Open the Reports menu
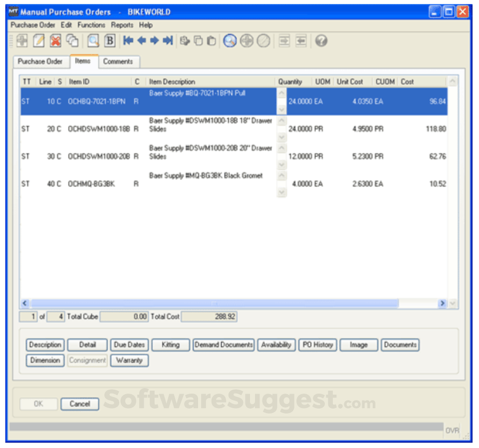The height and width of the screenshot is (448, 479). point(122,25)
